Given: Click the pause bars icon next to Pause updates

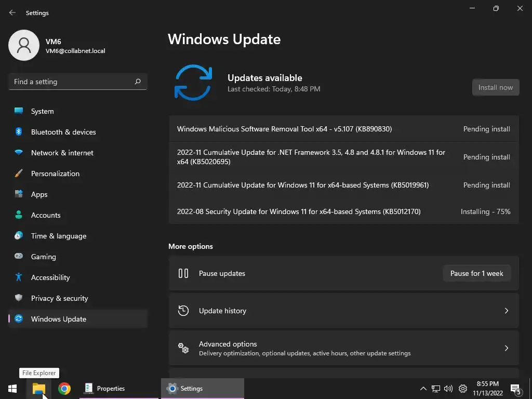Looking at the screenshot, I should [183, 273].
